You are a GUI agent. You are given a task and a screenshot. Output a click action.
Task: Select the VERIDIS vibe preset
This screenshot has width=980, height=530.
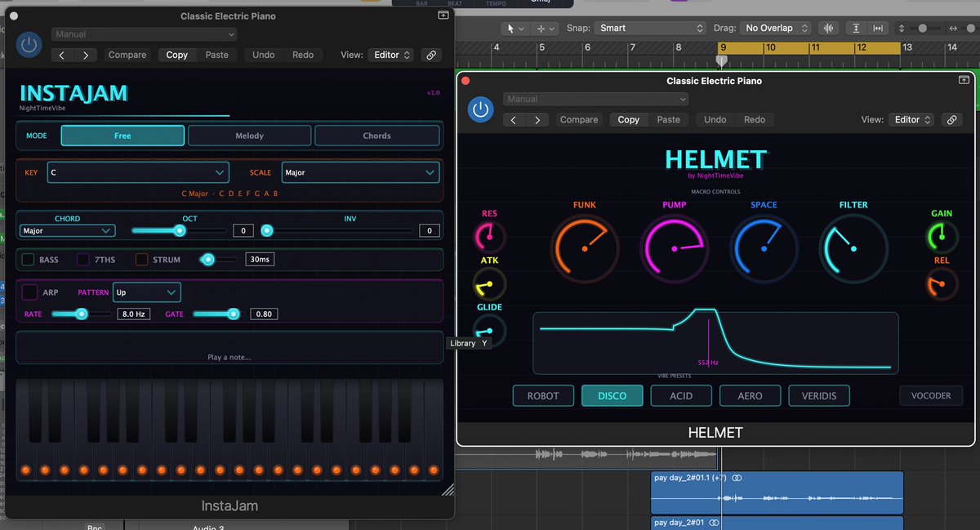coord(819,395)
